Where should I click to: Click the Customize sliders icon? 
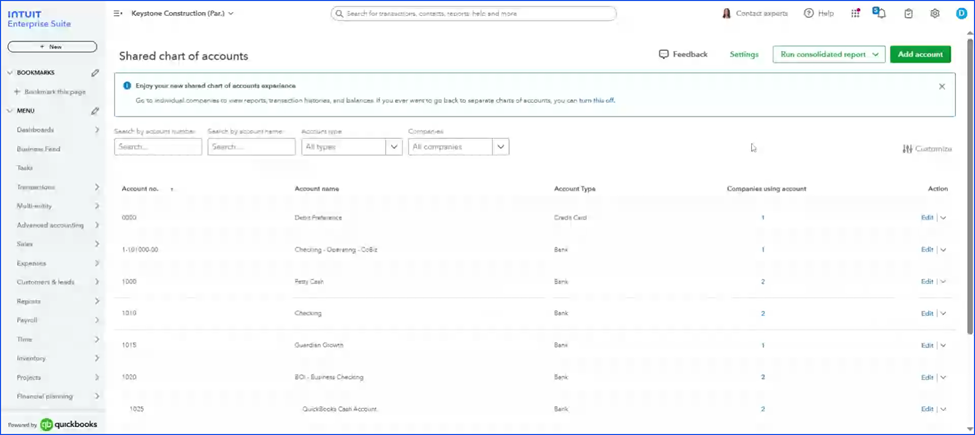coord(907,149)
